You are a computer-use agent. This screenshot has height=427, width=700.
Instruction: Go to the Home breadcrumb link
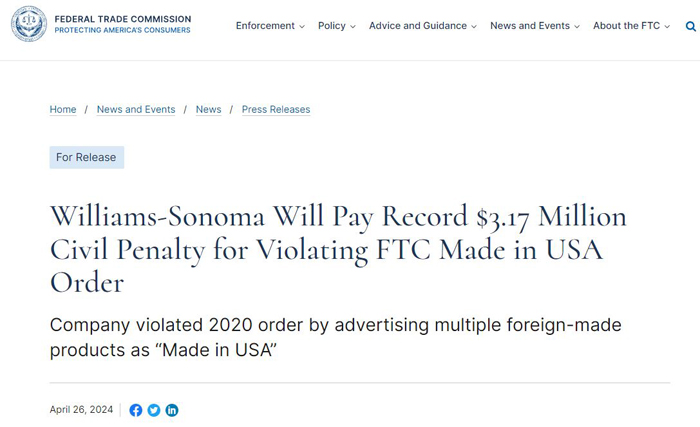[x=63, y=109]
